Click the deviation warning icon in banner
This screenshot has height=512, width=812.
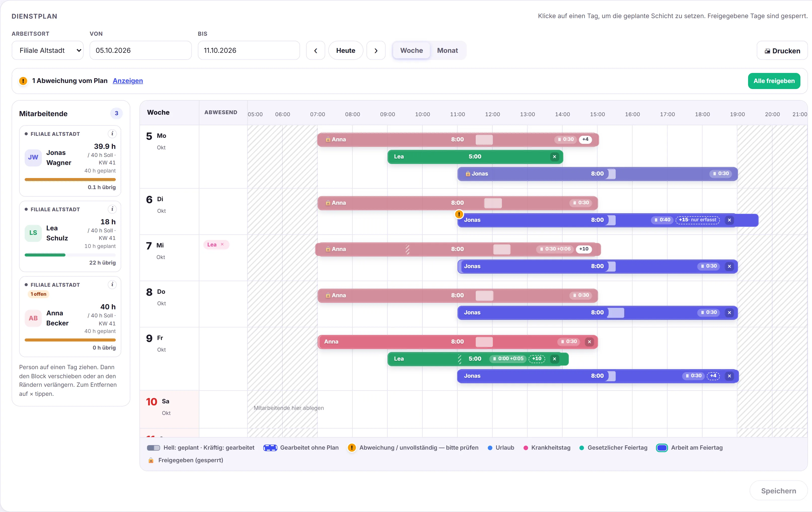click(x=23, y=81)
